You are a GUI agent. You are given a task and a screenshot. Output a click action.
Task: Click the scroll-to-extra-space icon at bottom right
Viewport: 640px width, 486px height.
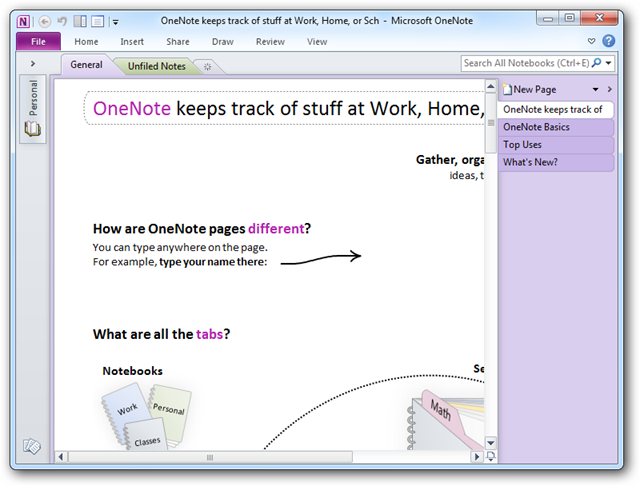[491, 456]
